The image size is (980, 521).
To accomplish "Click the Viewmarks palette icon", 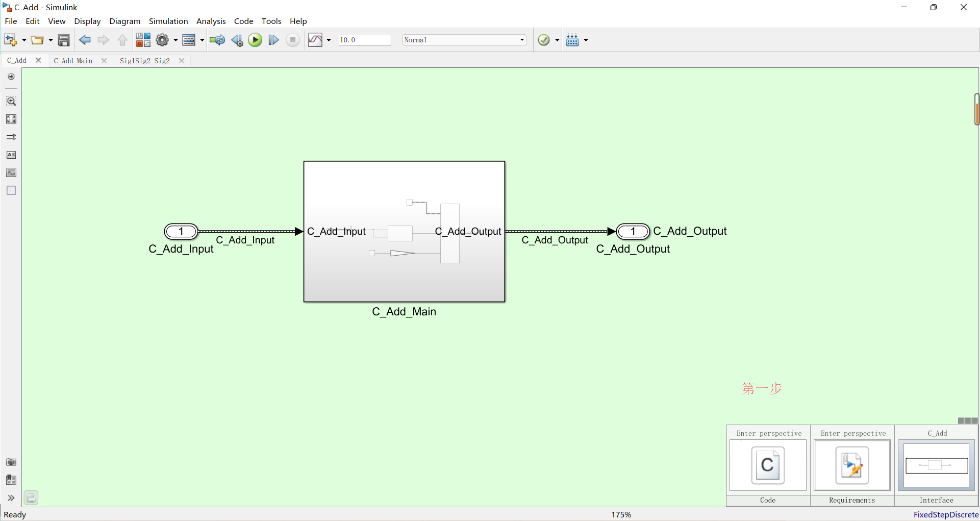I will pyautogui.click(x=11, y=480).
